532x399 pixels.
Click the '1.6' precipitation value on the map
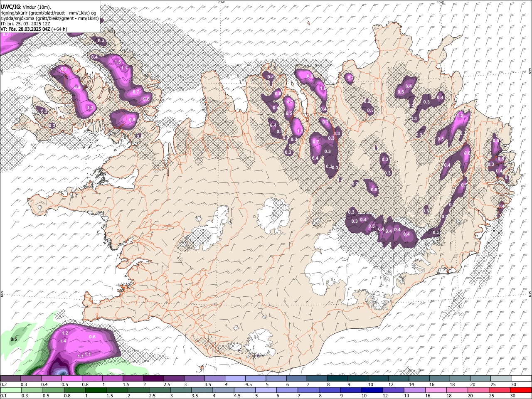(x=323, y=88)
